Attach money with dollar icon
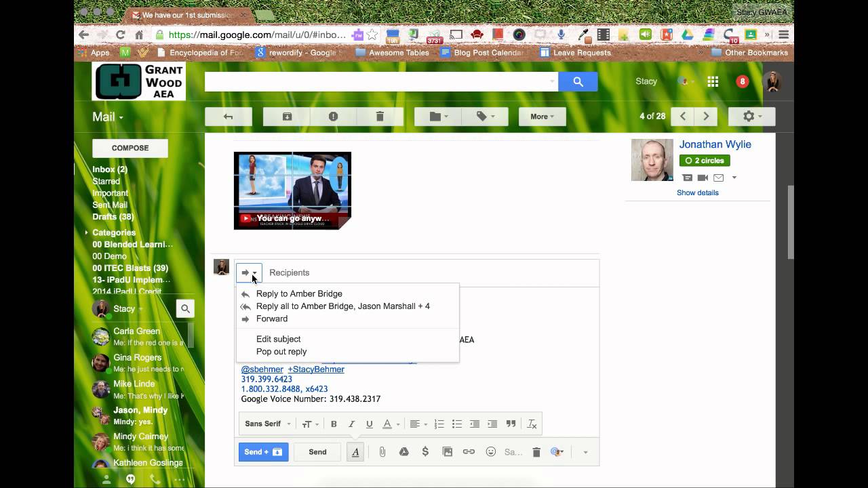Image resolution: width=868 pixels, height=488 pixels. tap(425, 452)
